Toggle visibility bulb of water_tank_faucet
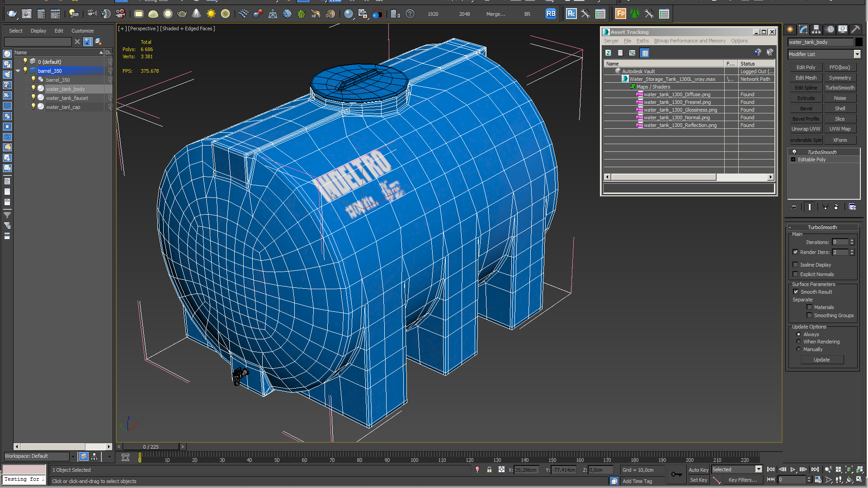868x488 pixels. point(33,98)
